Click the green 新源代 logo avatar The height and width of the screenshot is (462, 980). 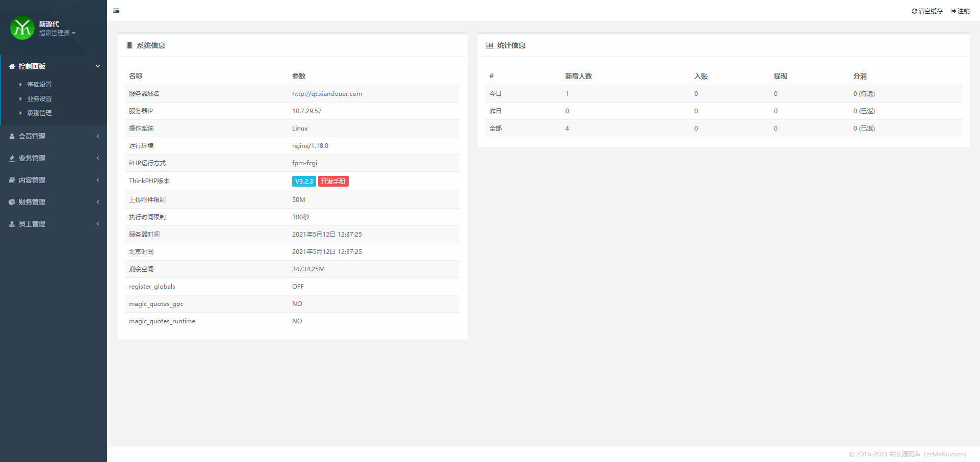[x=22, y=28]
